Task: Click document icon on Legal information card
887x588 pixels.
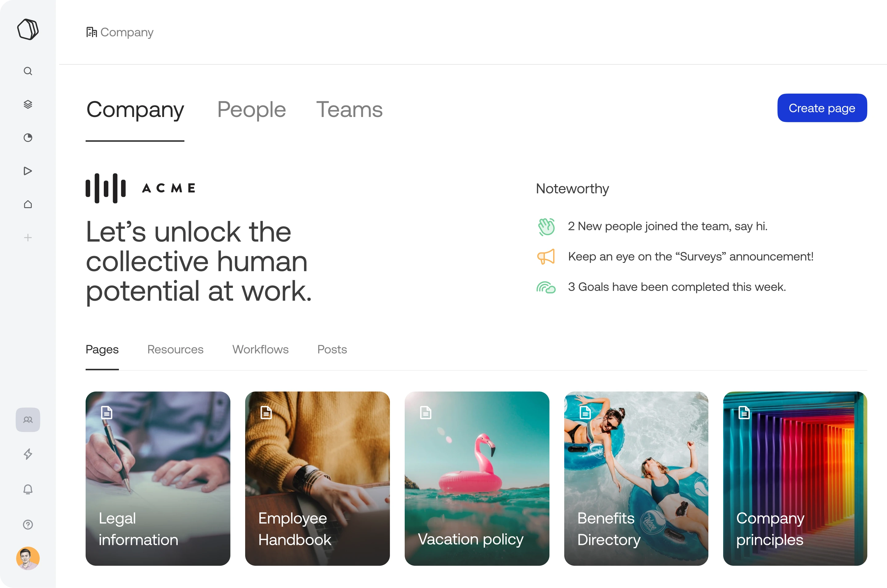Action: tap(107, 413)
